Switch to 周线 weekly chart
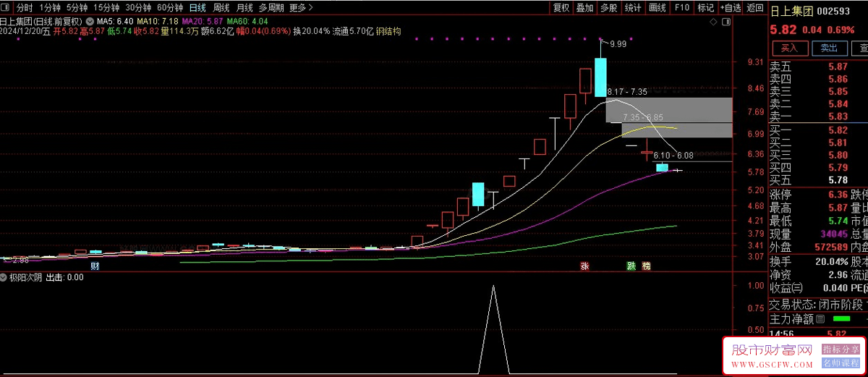The image size is (868, 377). [x=221, y=8]
